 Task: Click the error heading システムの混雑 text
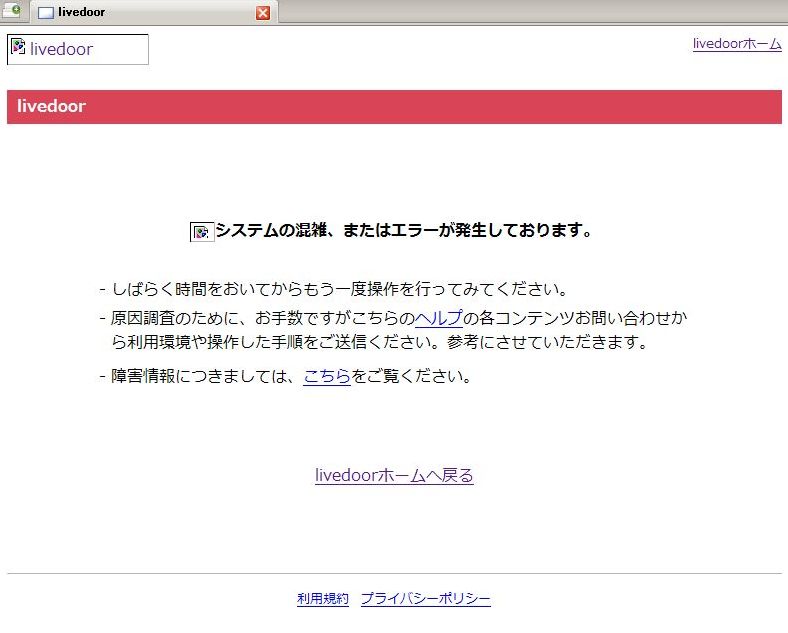click(404, 231)
